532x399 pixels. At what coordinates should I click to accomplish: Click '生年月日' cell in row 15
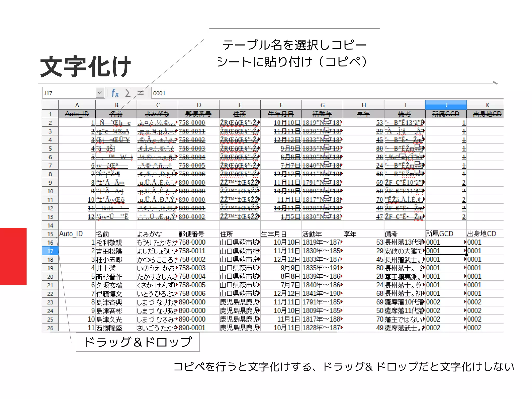pyautogui.click(x=281, y=234)
